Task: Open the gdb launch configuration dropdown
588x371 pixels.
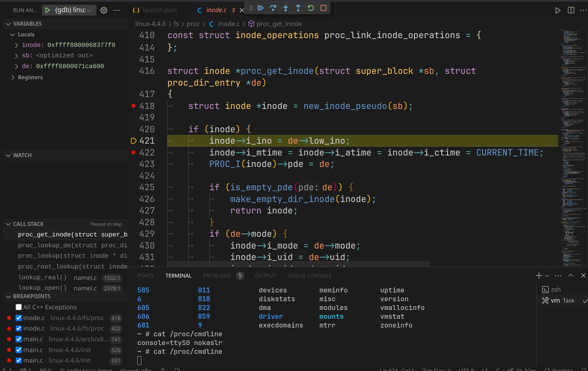Action: [73, 10]
